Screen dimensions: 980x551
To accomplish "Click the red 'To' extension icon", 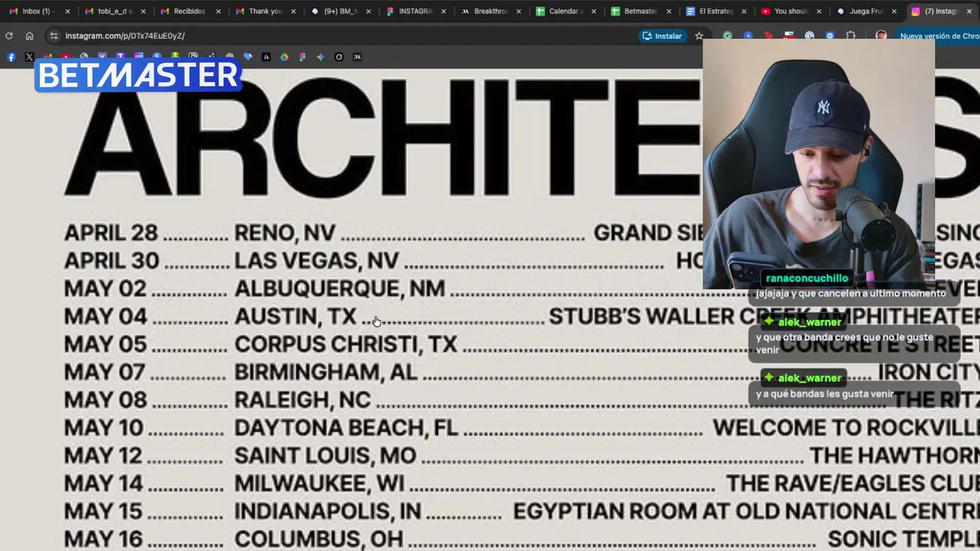I will click(769, 35).
